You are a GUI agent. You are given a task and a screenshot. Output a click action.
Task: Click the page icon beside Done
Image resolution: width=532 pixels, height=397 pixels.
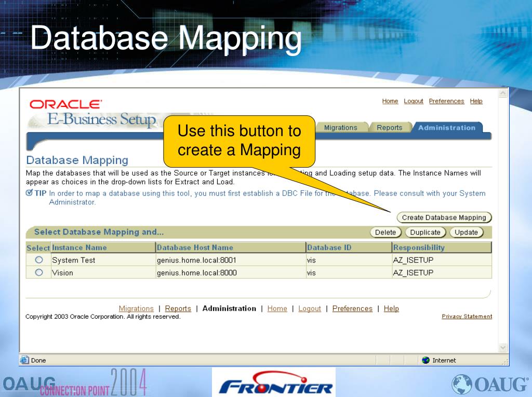[x=25, y=360]
